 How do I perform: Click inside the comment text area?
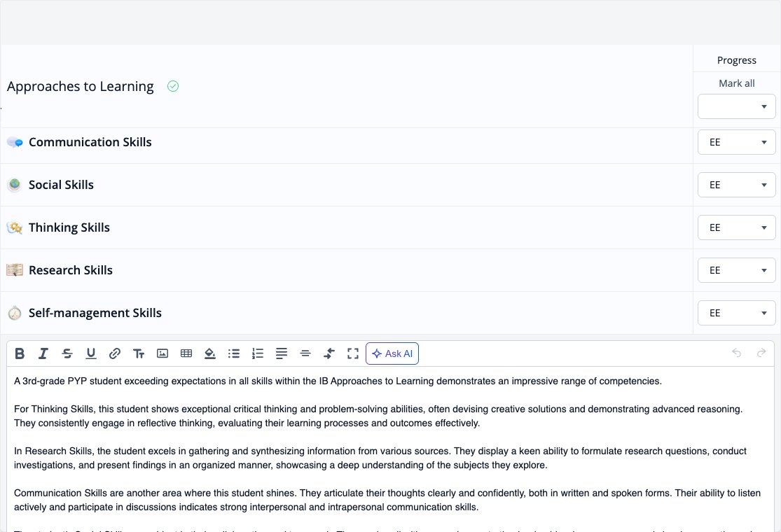click(391, 449)
